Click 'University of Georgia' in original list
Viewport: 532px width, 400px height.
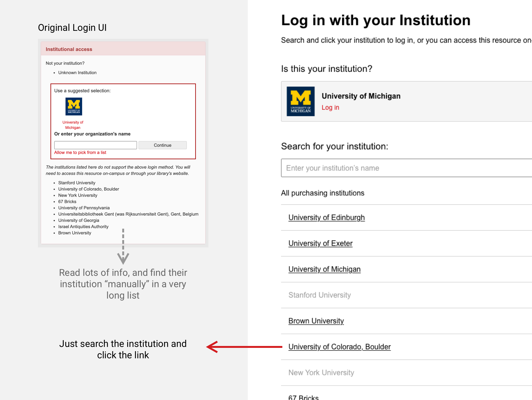point(79,220)
